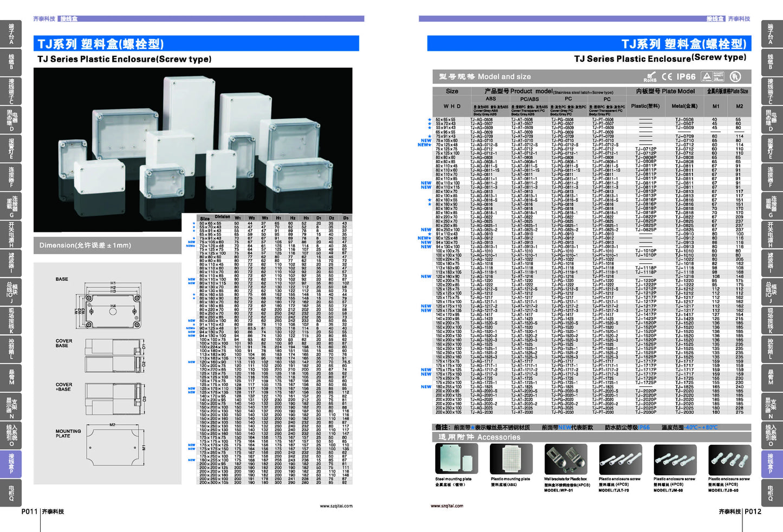Select left-page side tab D 固态继电器
Screen dimensions: 783x532
pyautogui.click(x=11, y=120)
